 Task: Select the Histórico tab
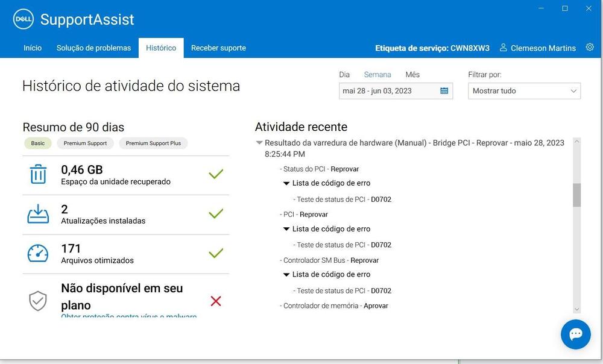tap(161, 48)
